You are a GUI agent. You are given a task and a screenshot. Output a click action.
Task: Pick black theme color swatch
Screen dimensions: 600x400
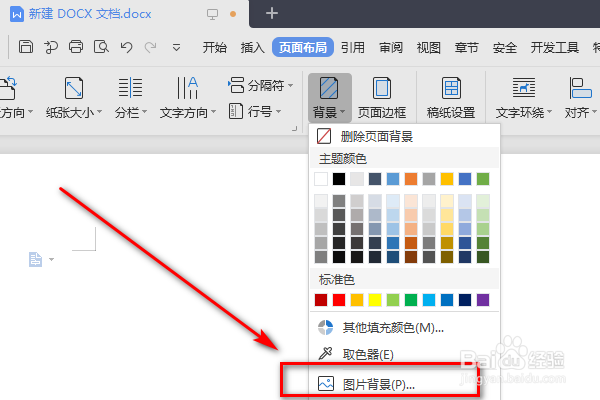point(339,179)
